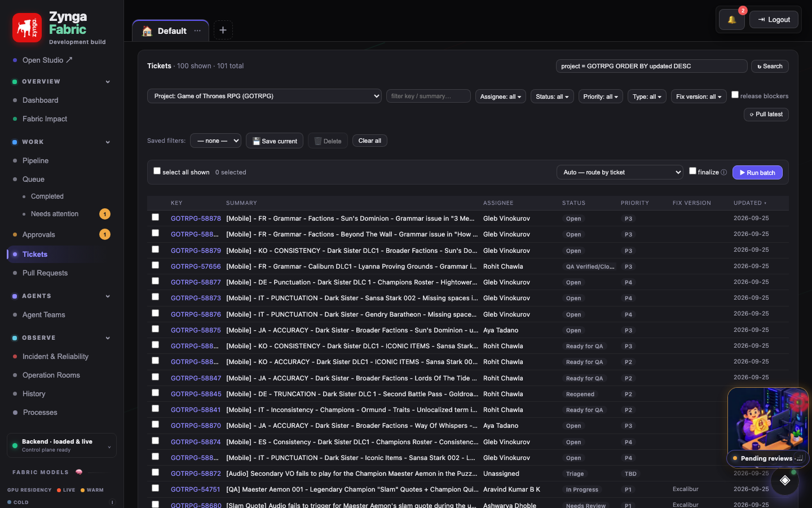Open the Pending reviews illustration card
The height and width of the screenshot is (508, 812).
coord(768,427)
